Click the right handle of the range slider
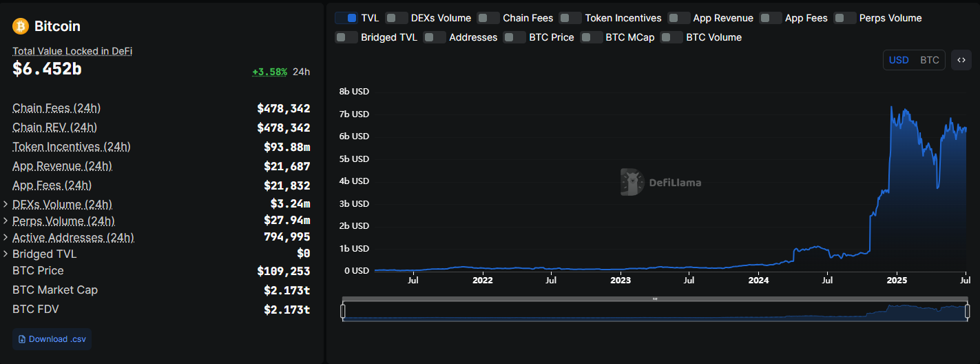The height and width of the screenshot is (364, 980). [967, 312]
